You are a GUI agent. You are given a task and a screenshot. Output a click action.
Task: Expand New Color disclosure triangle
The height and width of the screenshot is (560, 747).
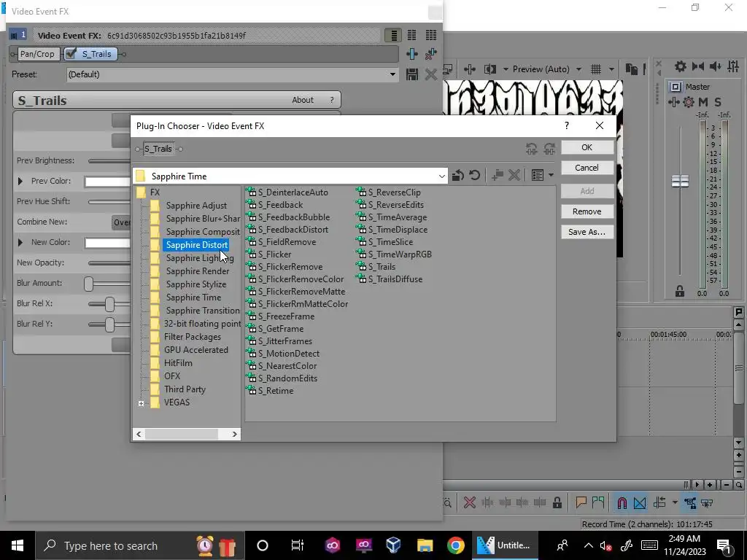click(20, 242)
